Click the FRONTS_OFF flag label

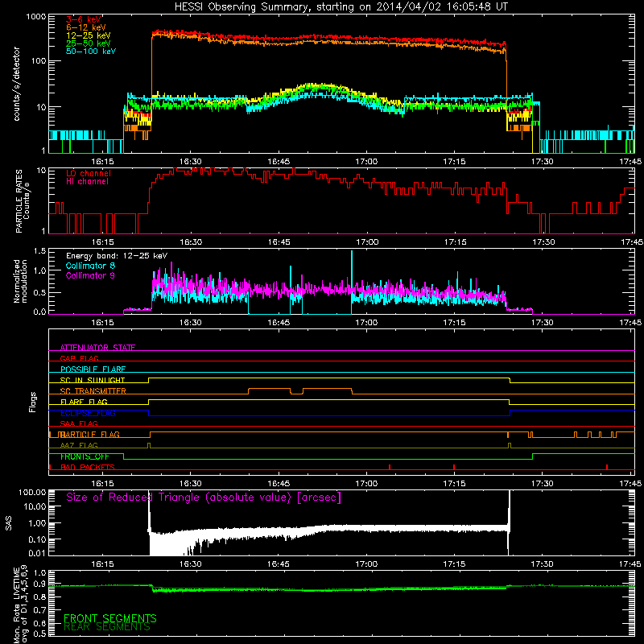click(x=85, y=456)
